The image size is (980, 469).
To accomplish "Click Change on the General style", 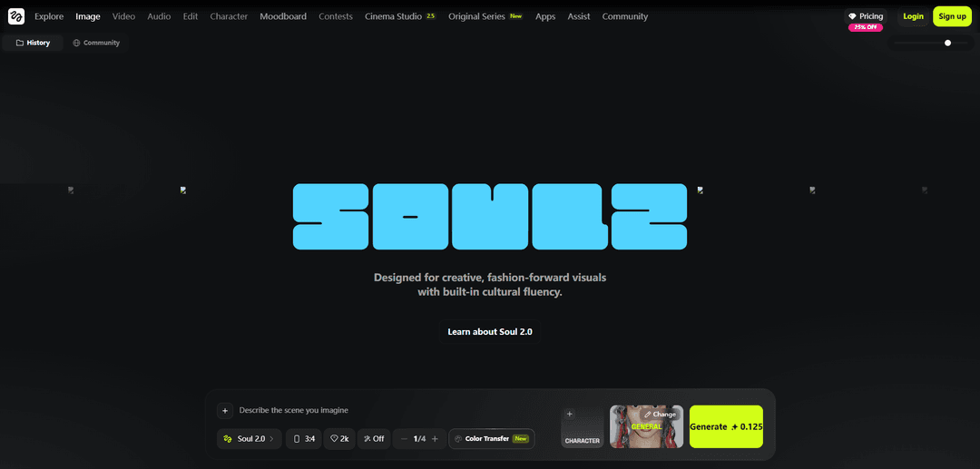I will [660, 414].
